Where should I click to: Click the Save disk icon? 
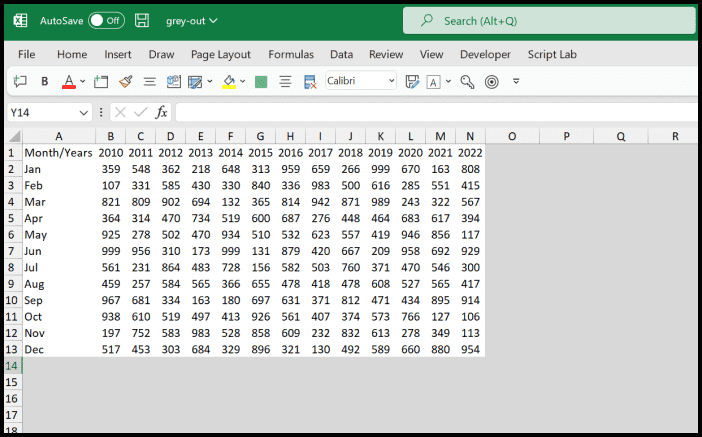click(142, 20)
